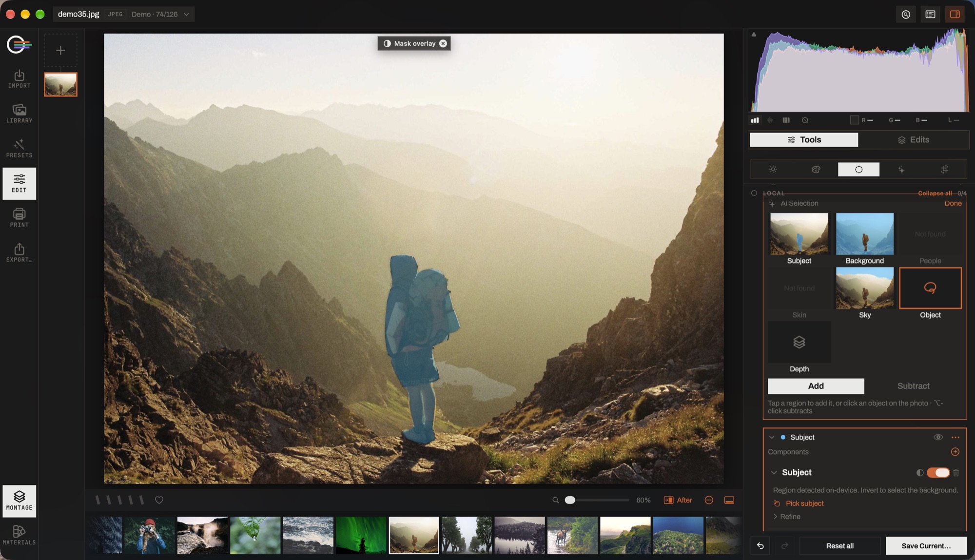Select the Subtract selection mode
This screenshot has width=975, height=560.
[x=913, y=386]
